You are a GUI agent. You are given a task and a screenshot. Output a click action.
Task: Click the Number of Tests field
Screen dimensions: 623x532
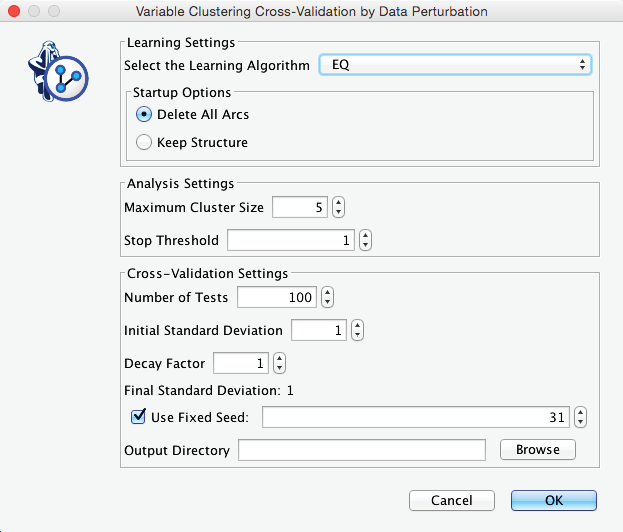(x=276, y=297)
